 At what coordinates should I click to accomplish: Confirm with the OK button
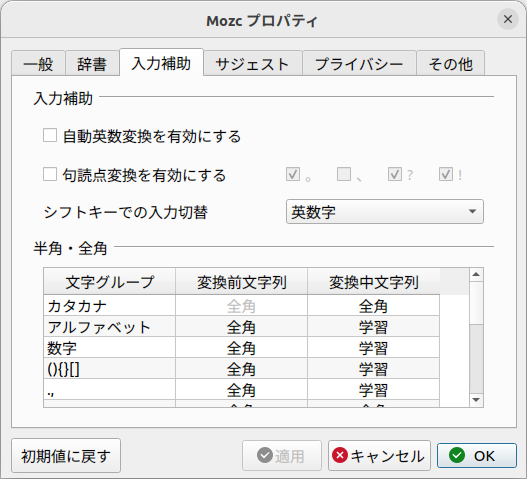click(477, 455)
